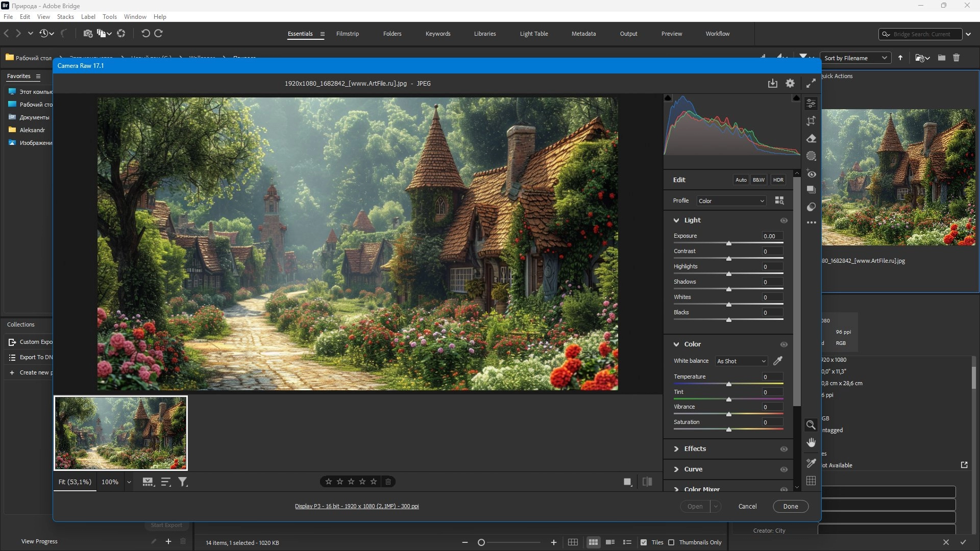Toggle highlight clipping warning in histogram

pos(796,98)
